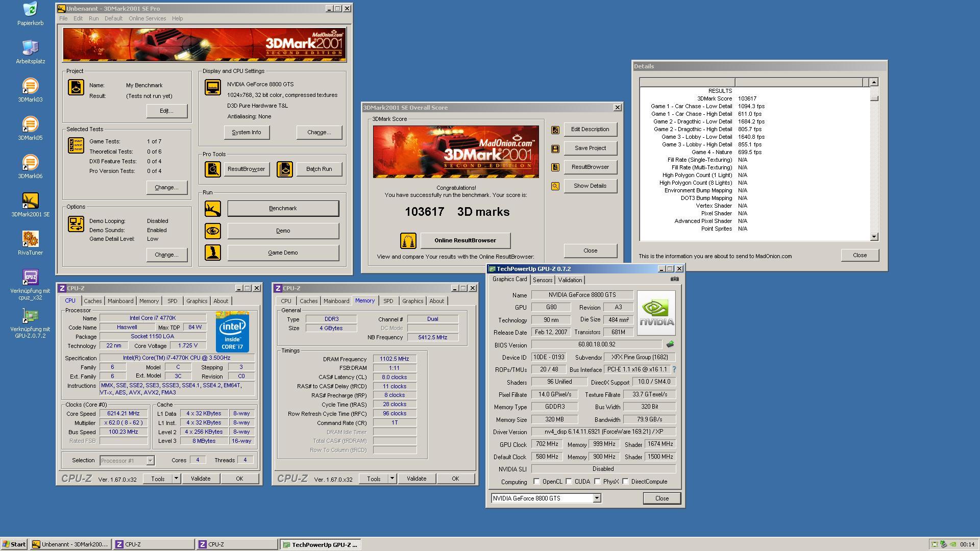980x551 pixels.
Task: Enable the OpenCL checkbox in GPU-Z
Action: pyautogui.click(x=536, y=481)
